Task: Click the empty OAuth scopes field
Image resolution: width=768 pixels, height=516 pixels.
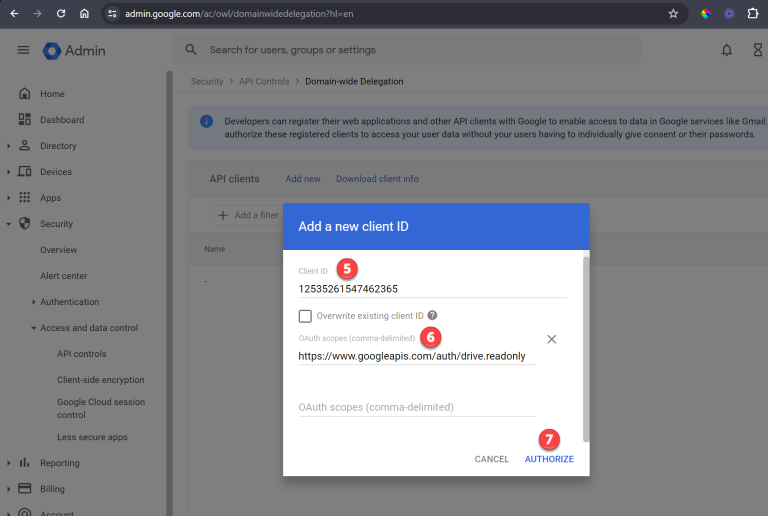Action: click(x=416, y=407)
